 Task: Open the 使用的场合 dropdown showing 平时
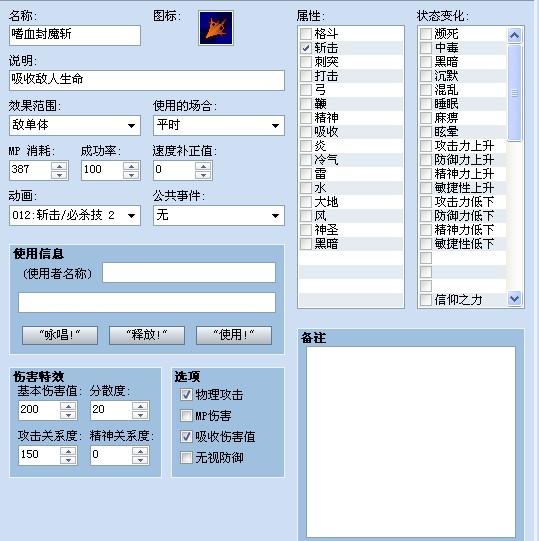pyautogui.click(x=219, y=125)
